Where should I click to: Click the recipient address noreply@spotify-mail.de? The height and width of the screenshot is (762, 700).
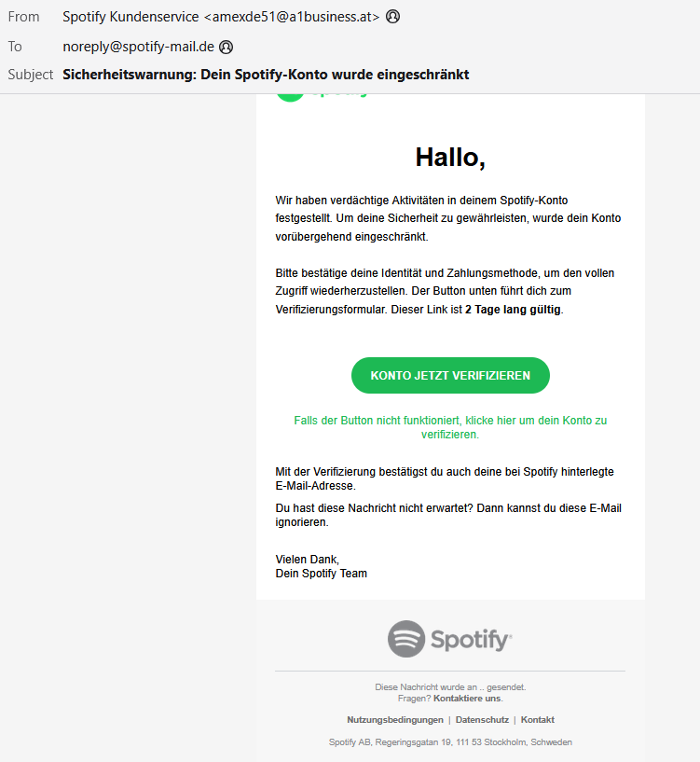click(x=139, y=47)
